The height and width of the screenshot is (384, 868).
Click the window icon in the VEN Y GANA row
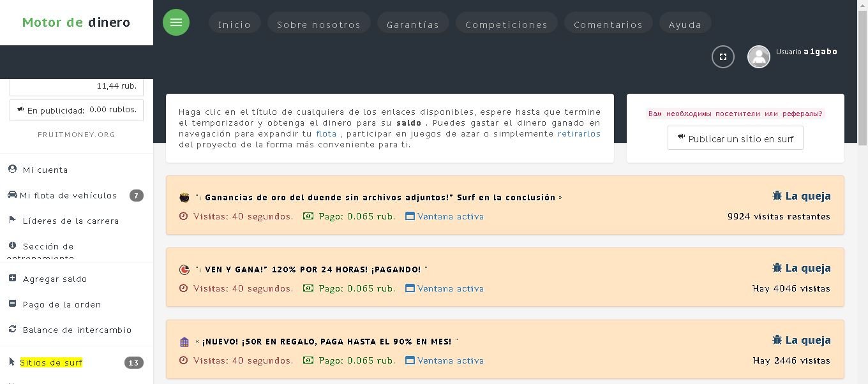(410, 288)
